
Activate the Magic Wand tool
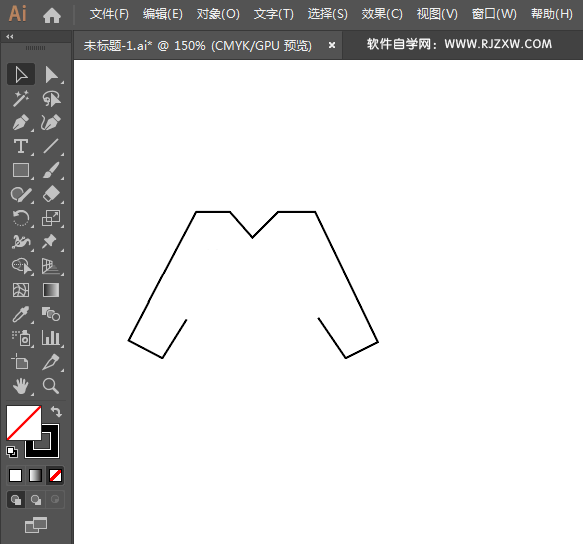(x=21, y=99)
